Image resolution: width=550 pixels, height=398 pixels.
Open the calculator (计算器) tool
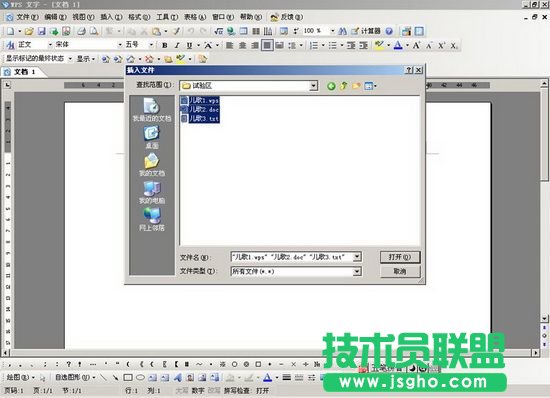point(366,31)
